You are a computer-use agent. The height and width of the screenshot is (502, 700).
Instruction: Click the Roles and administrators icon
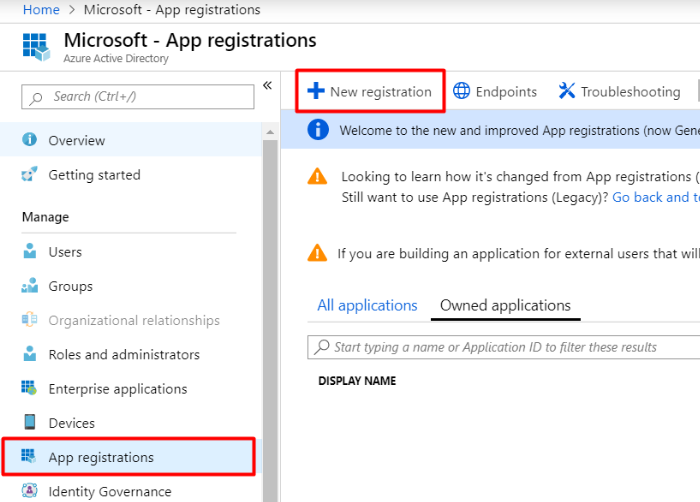point(29,354)
